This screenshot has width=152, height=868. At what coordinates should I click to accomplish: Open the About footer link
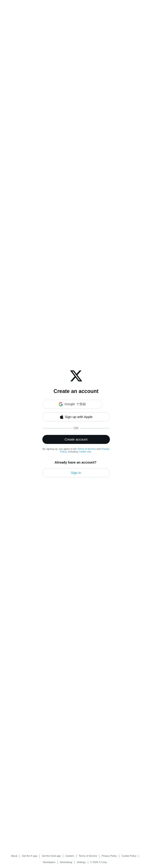click(x=14, y=856)
